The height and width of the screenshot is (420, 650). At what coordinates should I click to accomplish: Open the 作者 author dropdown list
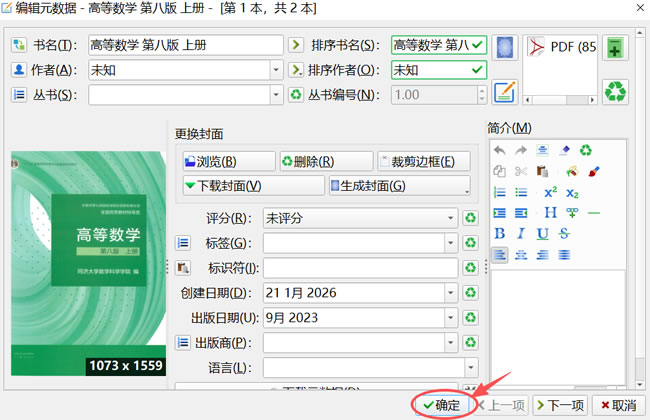click(275, 70)
